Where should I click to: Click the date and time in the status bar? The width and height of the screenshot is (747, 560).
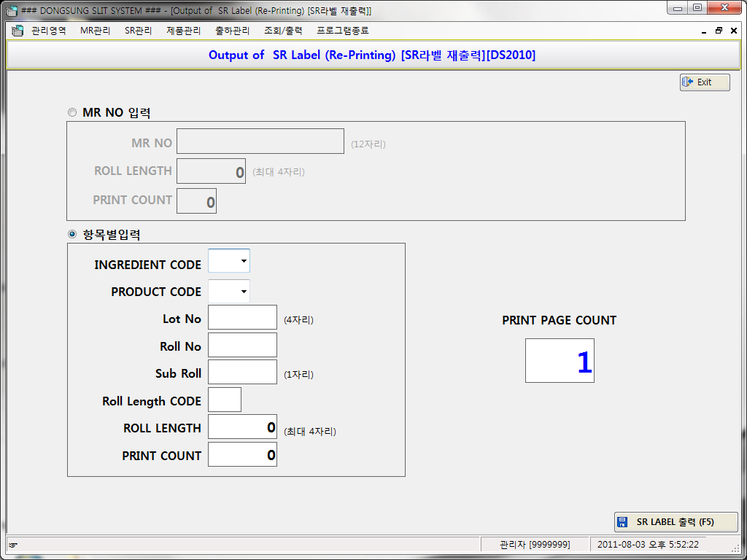point(648,544)
